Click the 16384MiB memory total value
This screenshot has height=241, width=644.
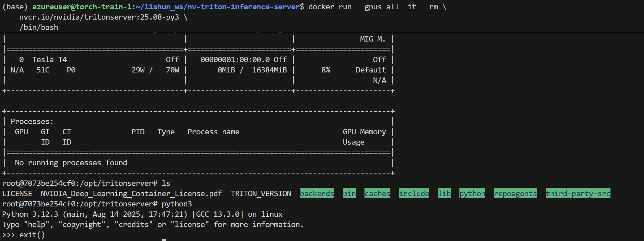(x=269, y=70)
